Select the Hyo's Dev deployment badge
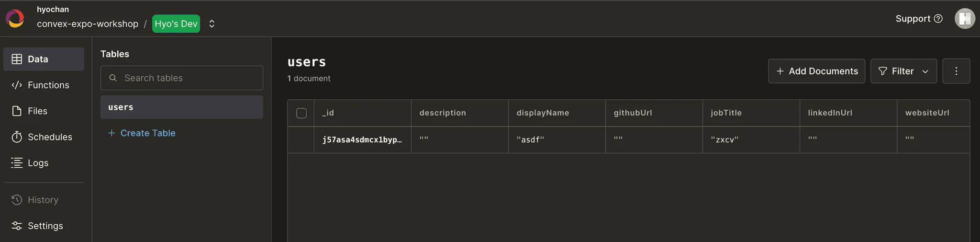 tap(176, 24)
